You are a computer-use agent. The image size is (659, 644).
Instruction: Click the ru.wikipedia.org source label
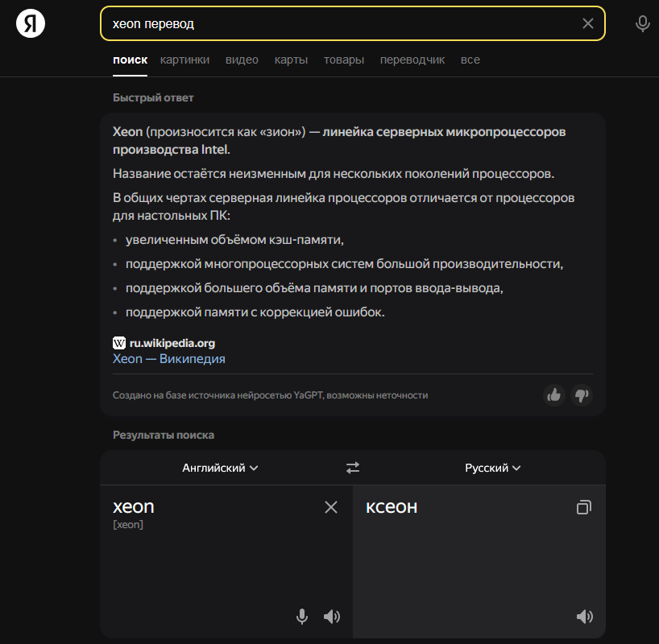(x=172, y=343)
